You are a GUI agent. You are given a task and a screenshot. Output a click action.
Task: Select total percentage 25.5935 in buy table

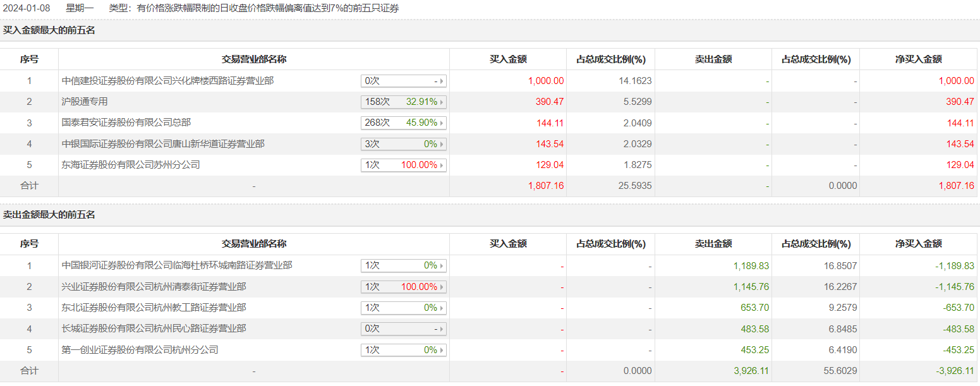634,186
